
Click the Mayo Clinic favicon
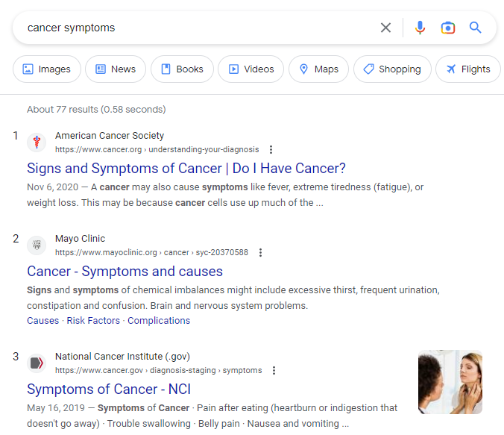tap(37, 245)
